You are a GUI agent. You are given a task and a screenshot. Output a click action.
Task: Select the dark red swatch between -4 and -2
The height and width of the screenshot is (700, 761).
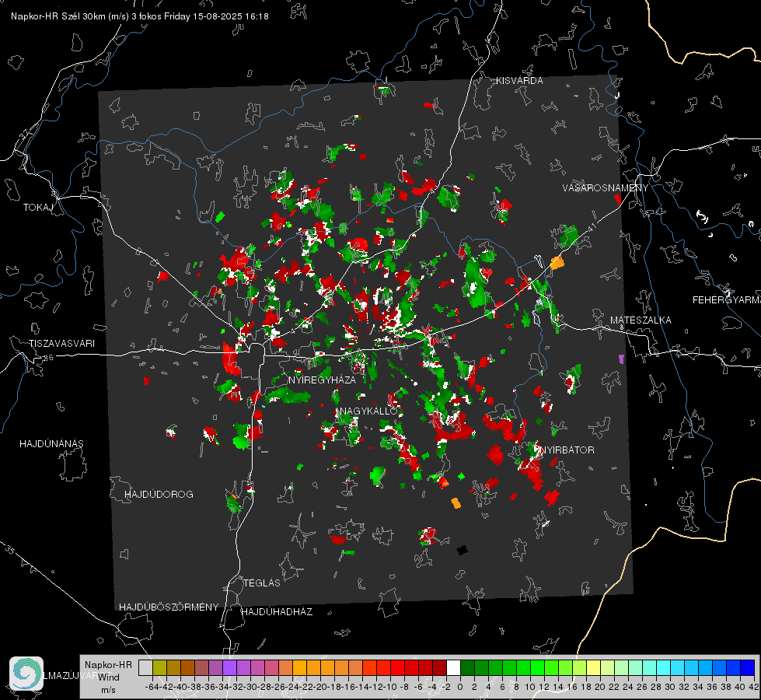click(x=440, y=667)
